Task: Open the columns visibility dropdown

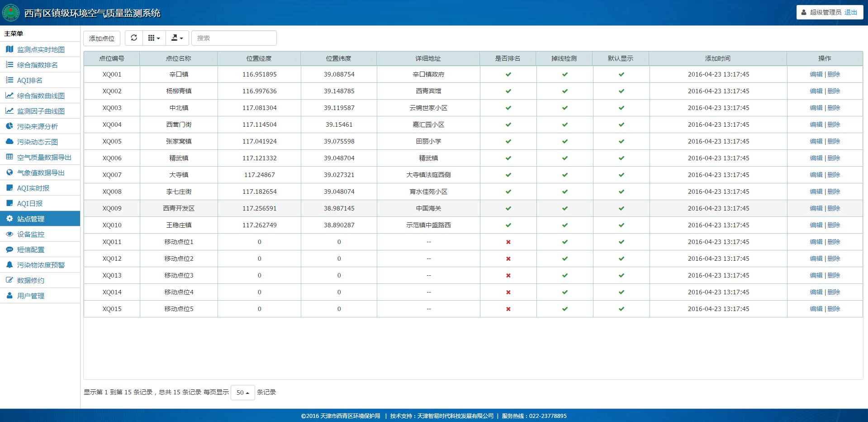Action: click(154, 38)
